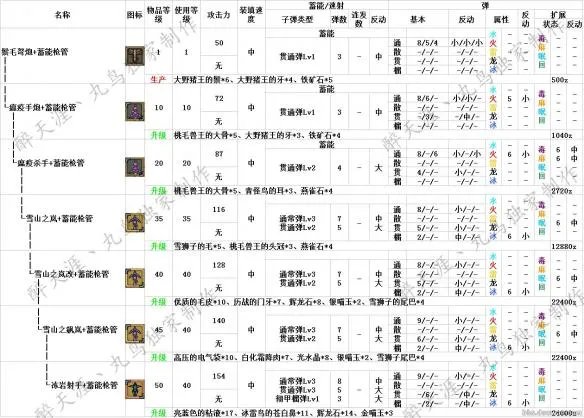Click the 装填速度 column header
This screenshot has height=418, width=584.
coord(251,15)
